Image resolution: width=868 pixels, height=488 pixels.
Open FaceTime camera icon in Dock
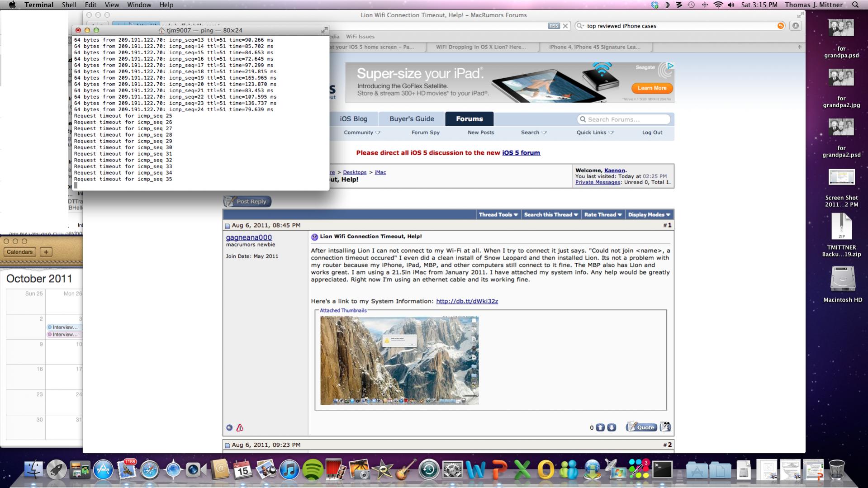tap(196, 469)
